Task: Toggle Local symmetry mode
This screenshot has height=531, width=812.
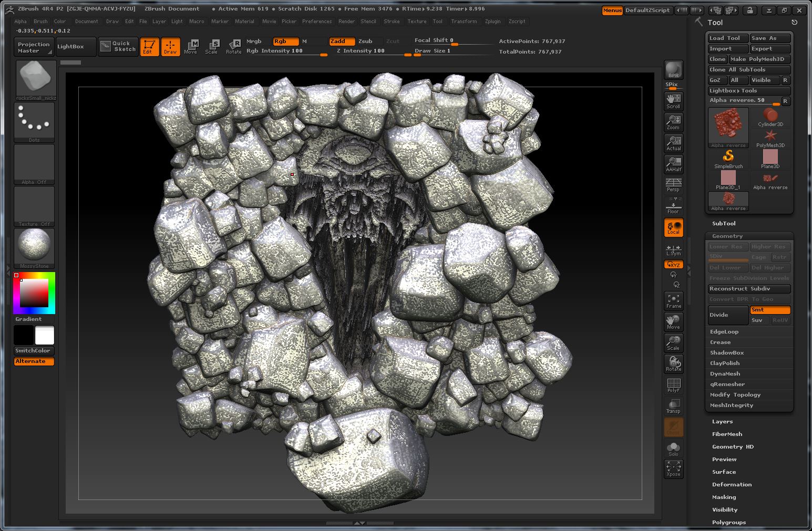Action: pos(673,227)
